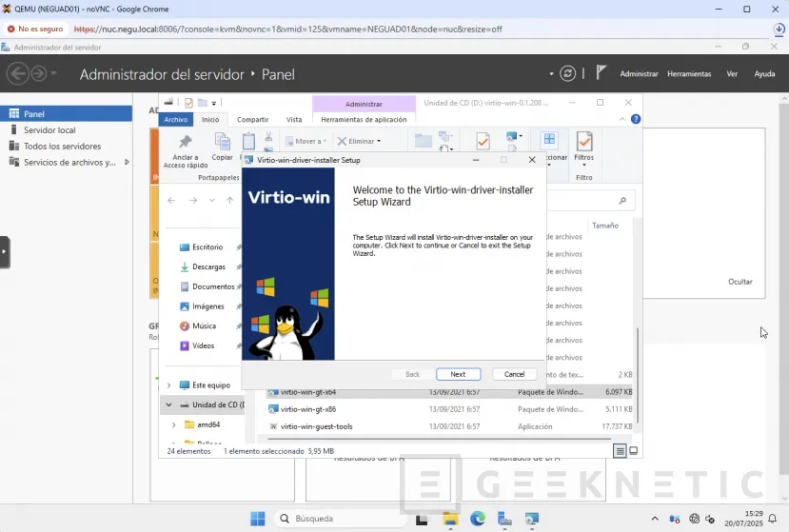
Task: Click Server Manager back arrow button
Action: [x=18, y=73]
